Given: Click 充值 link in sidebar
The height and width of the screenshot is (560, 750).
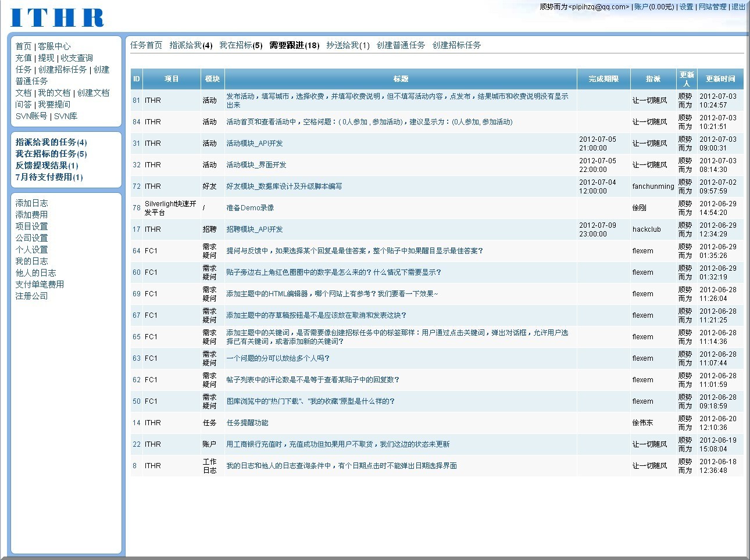Looking at the screenshot, I should [23, 58].
